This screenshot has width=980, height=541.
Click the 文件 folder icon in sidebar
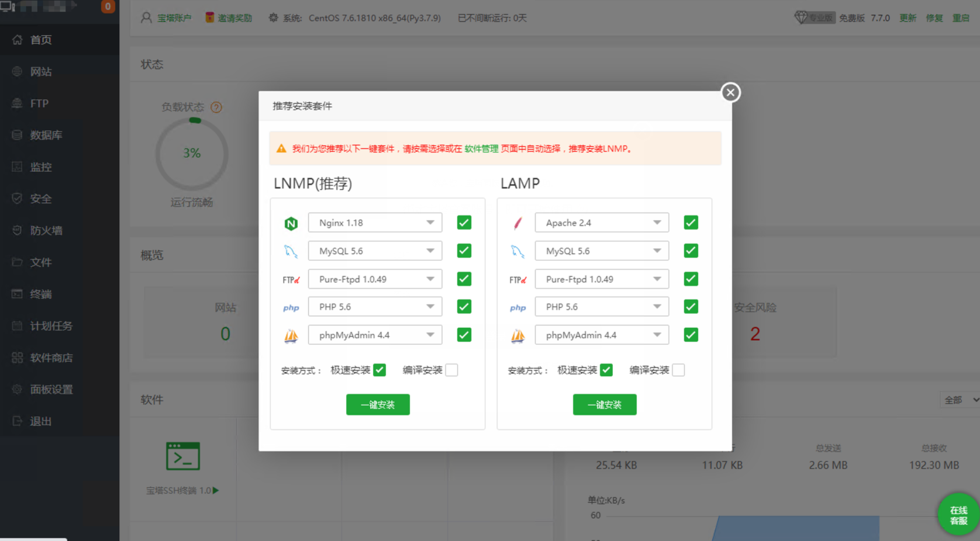[18, 262]
